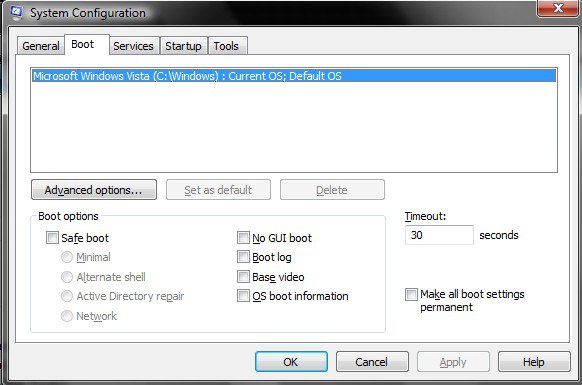Enable the Safe boot checkbox
Viewport: 582px width, 385px height.
tap(52, 238)
